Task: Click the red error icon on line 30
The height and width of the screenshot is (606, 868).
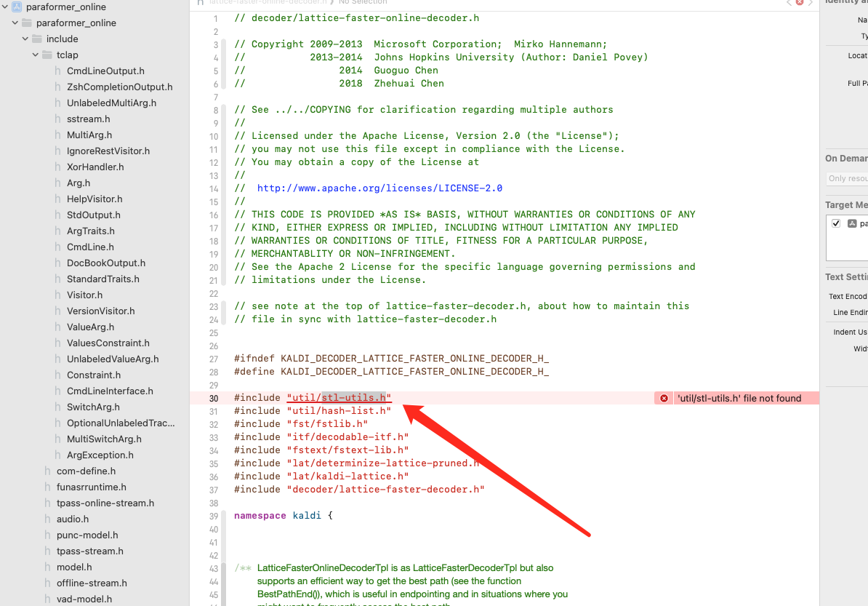Action: coord(664,398)
